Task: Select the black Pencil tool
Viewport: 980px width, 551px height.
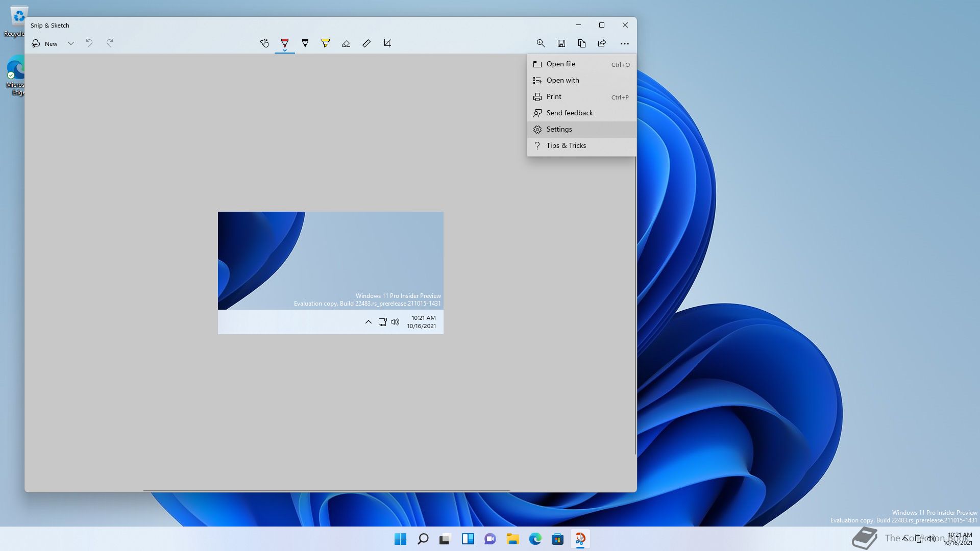Action: 305,43
